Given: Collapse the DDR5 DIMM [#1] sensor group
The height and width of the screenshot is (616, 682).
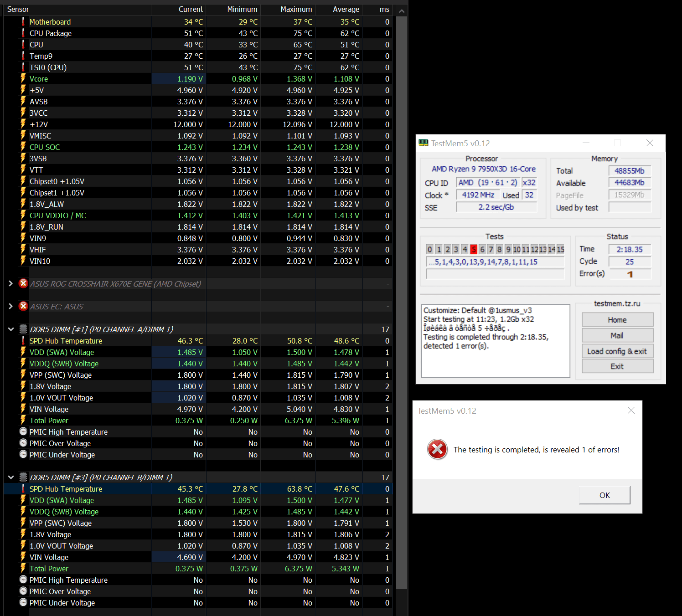Looking at the screenshot, I should 10,329.
